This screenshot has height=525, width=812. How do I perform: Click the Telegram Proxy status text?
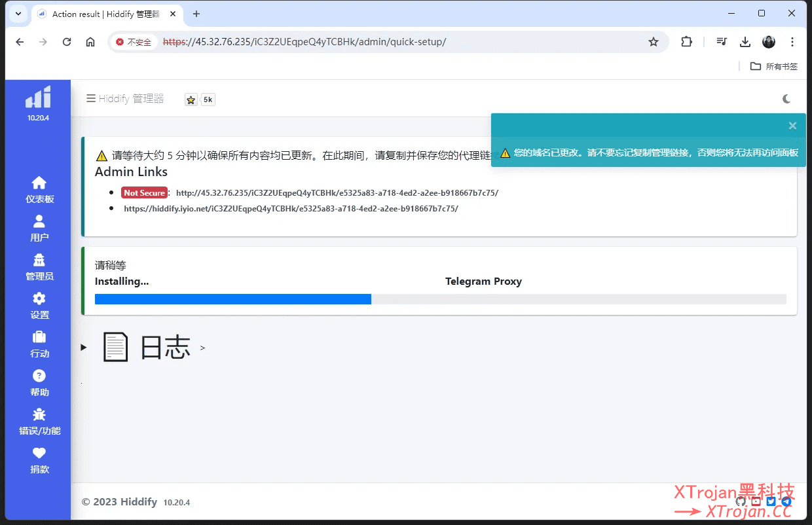point(483,281)
